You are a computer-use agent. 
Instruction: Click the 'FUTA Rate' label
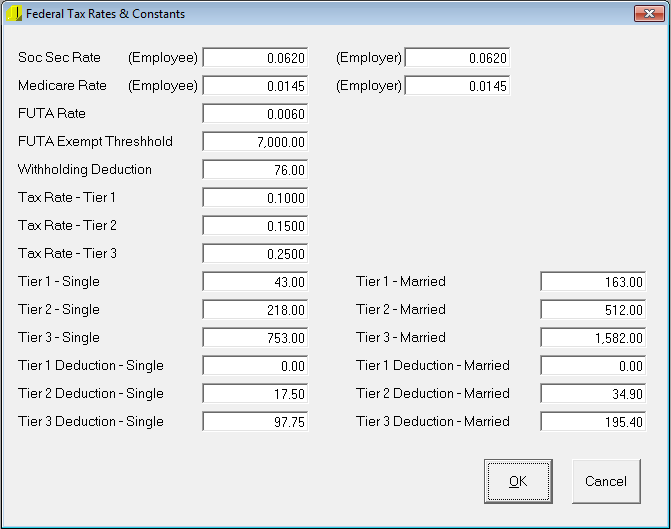point(52,113)
